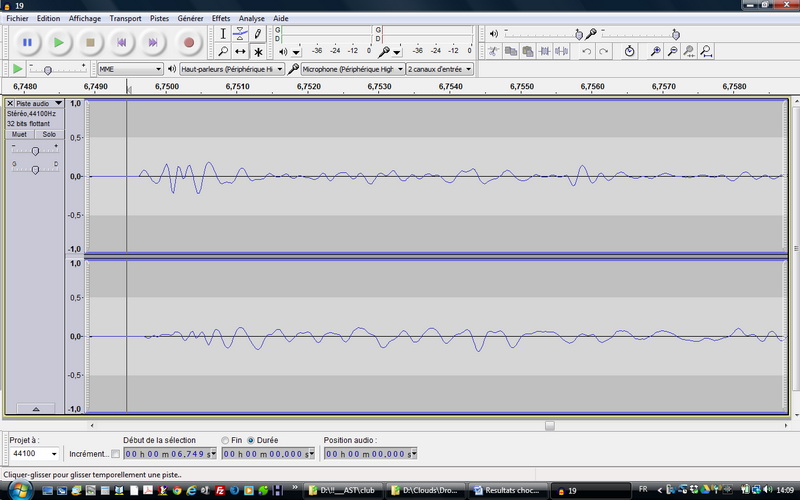Open the Analyse menu

click(x=252, y=18)
